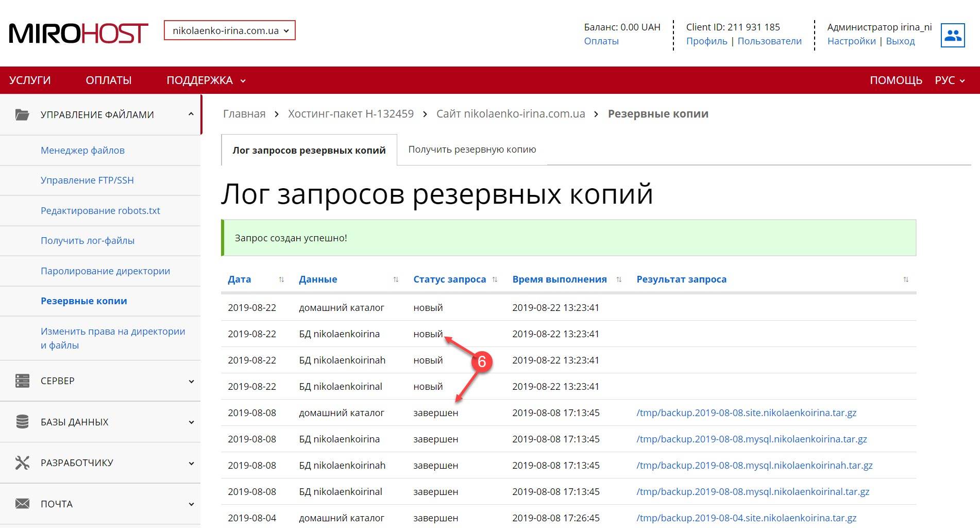The image size is (980, 528).
Task: Download backup.2019-08-08.mysql.nikolaenkoirinah.tar.gz
Action: [754, 466]
